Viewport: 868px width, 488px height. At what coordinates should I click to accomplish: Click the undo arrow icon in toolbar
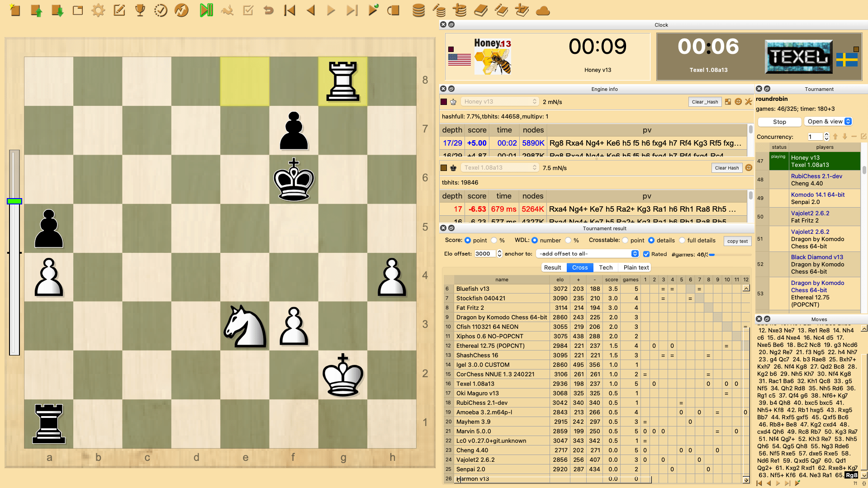[269, 10]
